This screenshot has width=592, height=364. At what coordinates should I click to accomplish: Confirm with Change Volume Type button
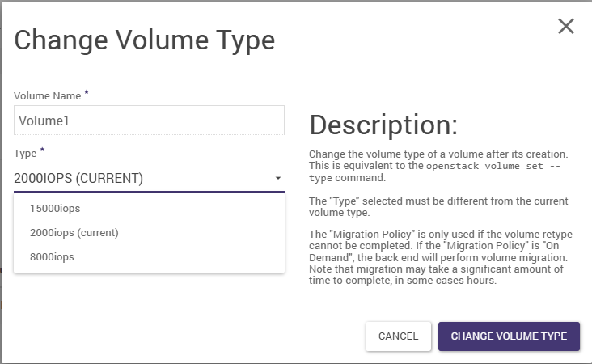(x=509, y=336)
